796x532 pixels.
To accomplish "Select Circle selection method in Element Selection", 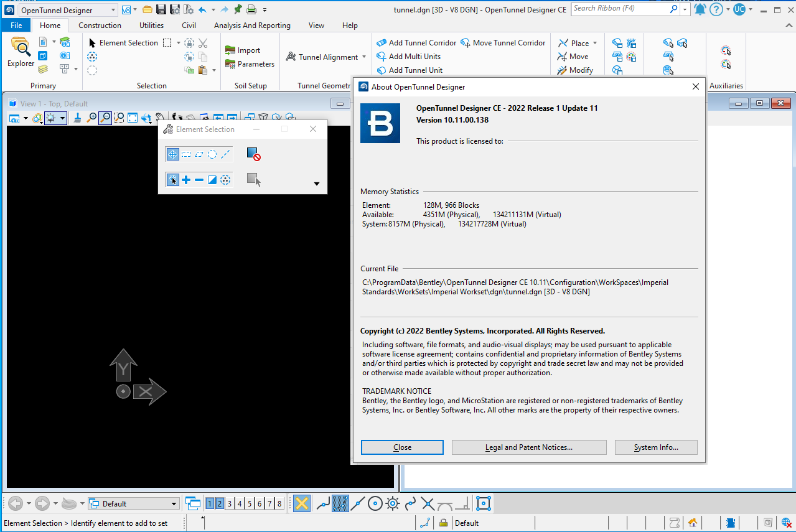I will [212, 154].
